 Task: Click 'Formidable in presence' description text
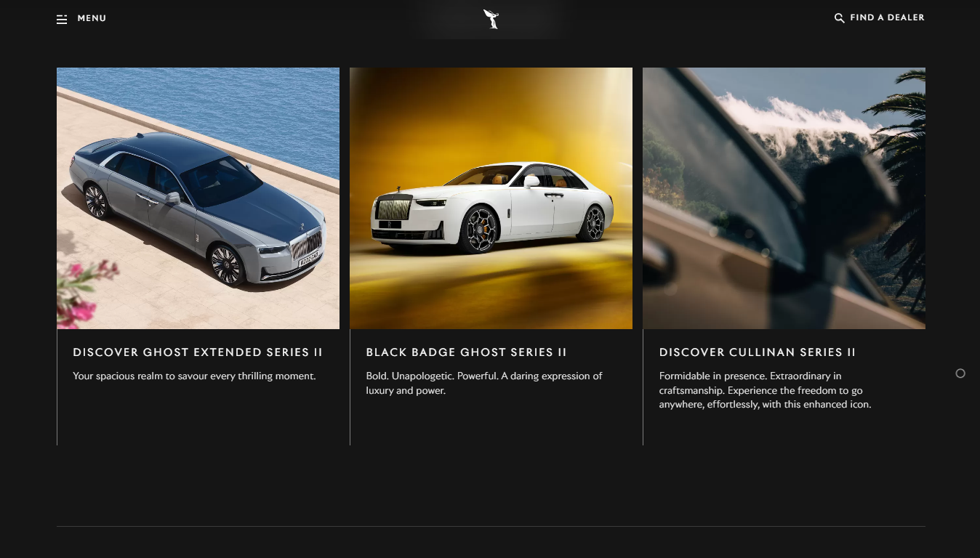[765, 390]
